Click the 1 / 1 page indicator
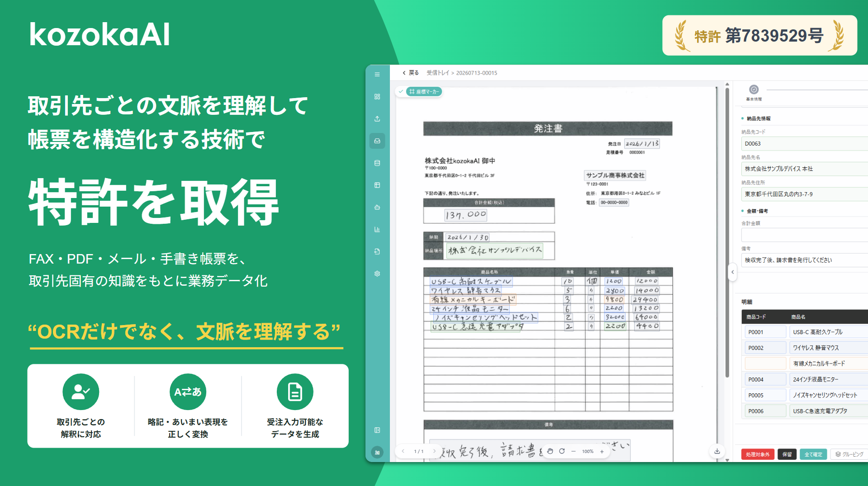The image size is (868, 486). [x=419, y=451]
